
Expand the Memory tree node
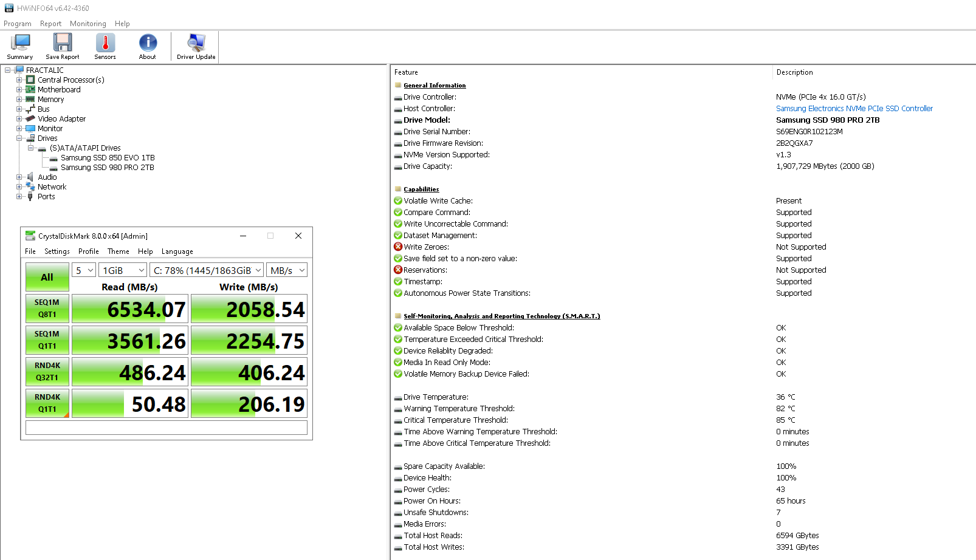tap(19, 99)
